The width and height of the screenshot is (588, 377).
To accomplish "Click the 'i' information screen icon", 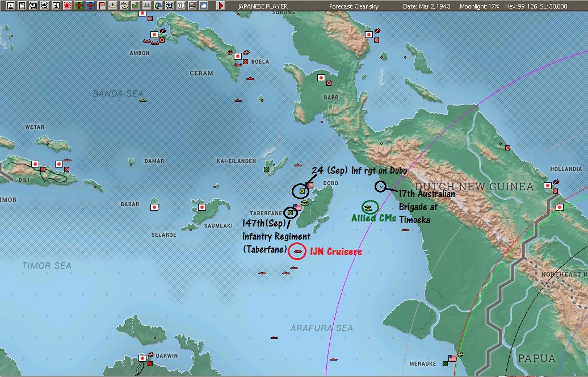I will pyautogui.click(x=56, y=6).
